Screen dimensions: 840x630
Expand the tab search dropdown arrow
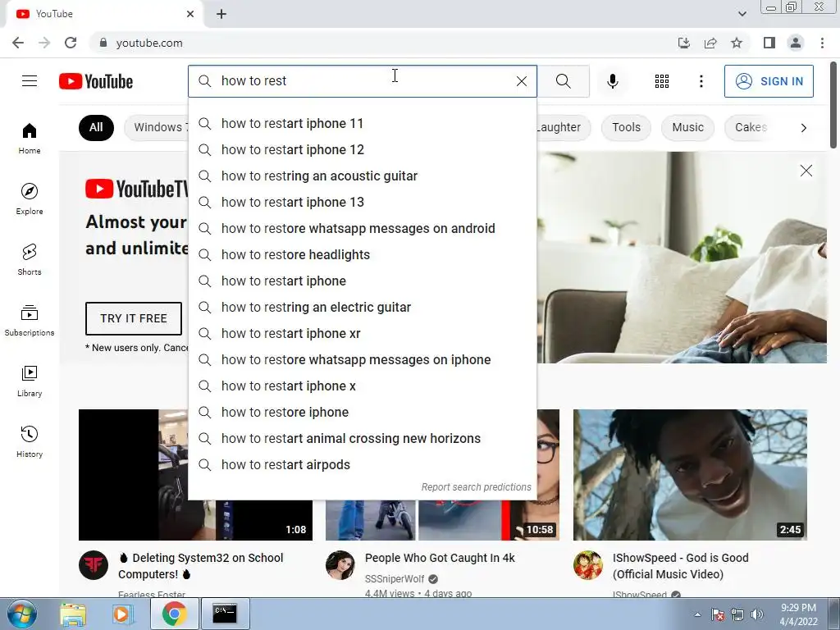tap(742, 14)
